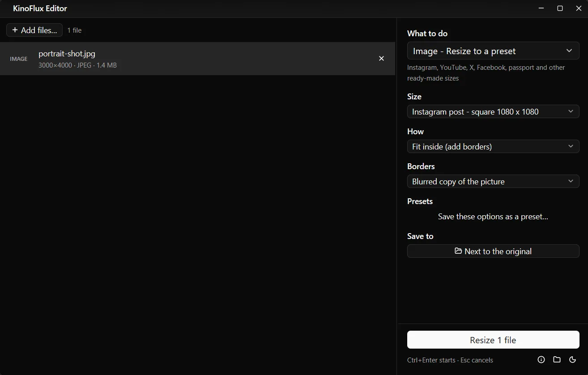This screenshot has width=588, height=375.
Task: Expand the Size preset dropdown
Action: point(493,111)
